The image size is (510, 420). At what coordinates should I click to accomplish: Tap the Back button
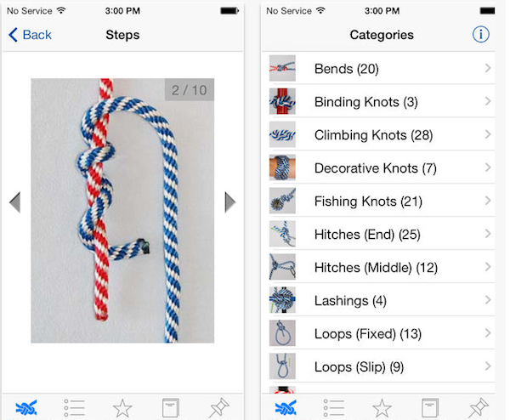pyautogui.click(x=30, y=35)
